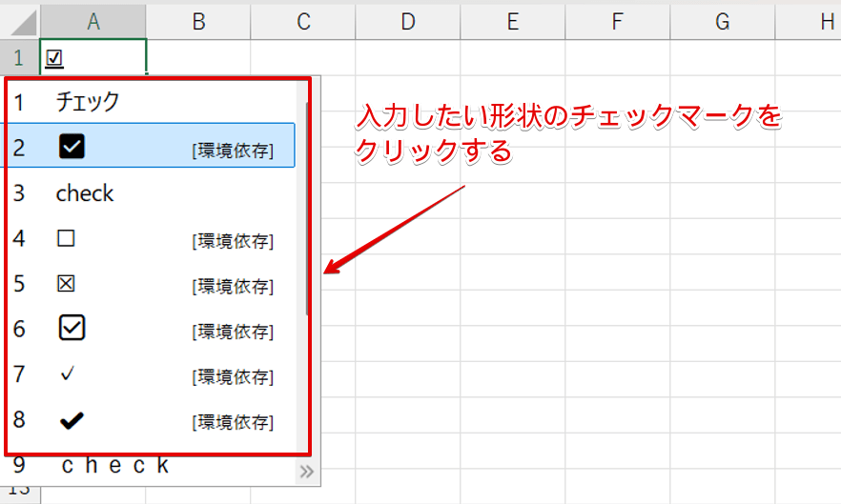
Task: Click 環境依存 label on candidate 8 row
Action: (x=233, y=422)
